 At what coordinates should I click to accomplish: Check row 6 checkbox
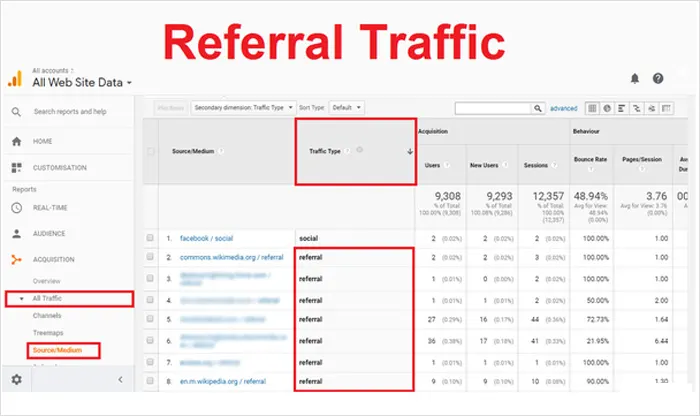pyautogui.click(x=150, y=340)
